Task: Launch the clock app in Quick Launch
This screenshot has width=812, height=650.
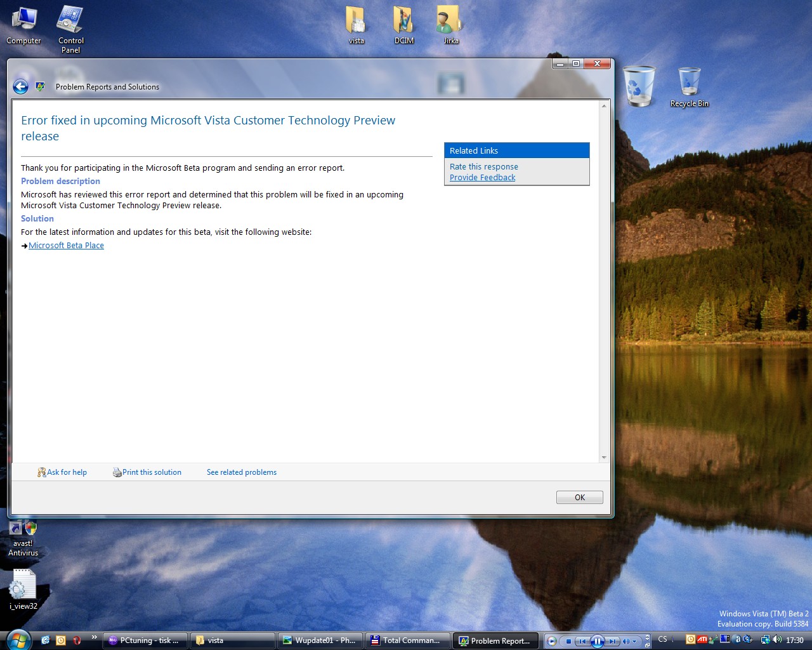Action: [x=61, y=640]
